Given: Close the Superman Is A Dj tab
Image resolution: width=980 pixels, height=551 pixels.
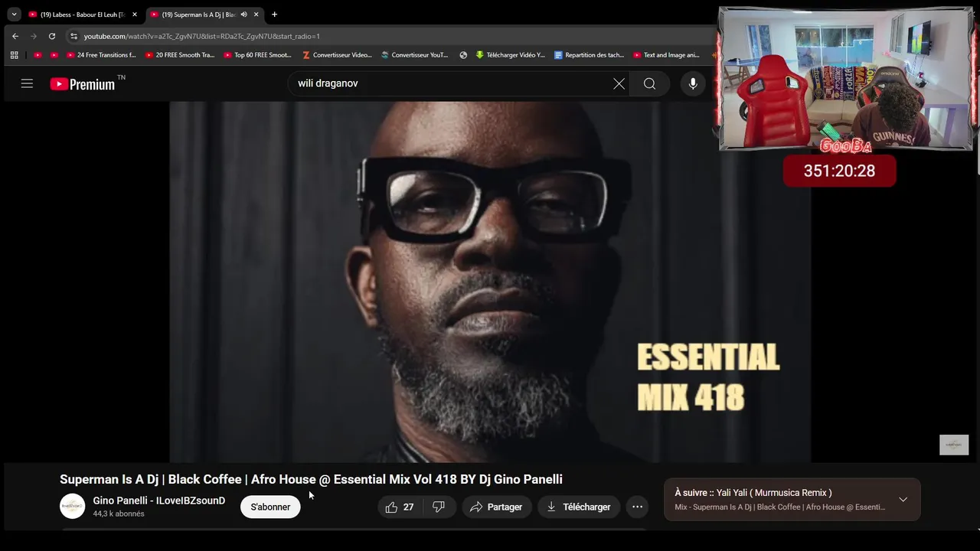Looking at the screenshot, I should (256, 15).
